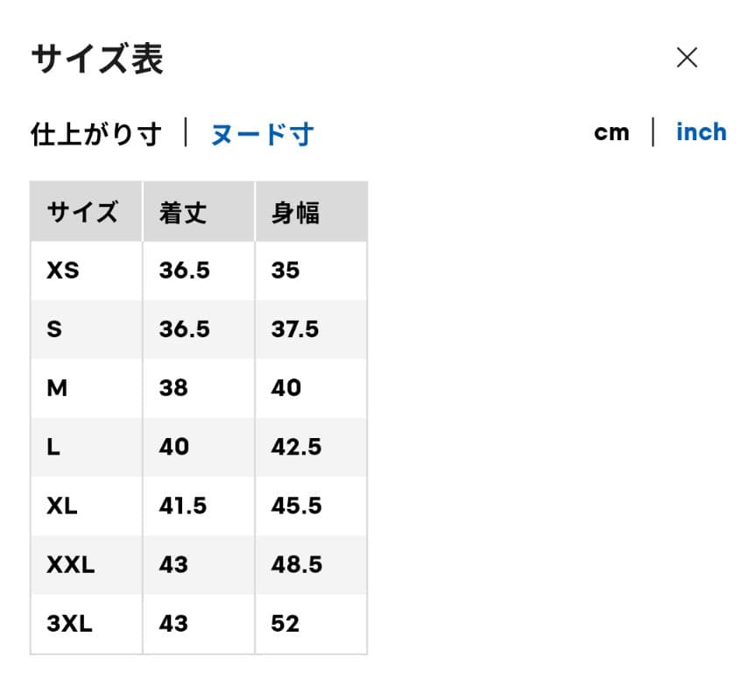Screen dimensions: 749x700
Task: Select the 3XL size row label
Action: 70,624
